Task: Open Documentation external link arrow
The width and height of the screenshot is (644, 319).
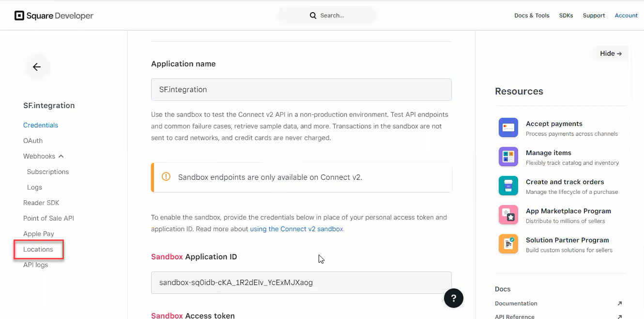Action: point(619,303)
